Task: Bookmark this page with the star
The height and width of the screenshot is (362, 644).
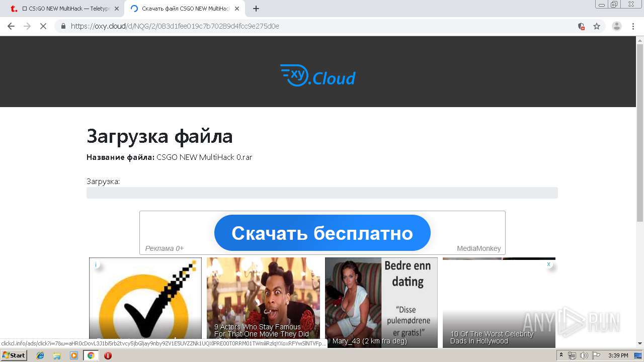Action: tap(597, 26)
